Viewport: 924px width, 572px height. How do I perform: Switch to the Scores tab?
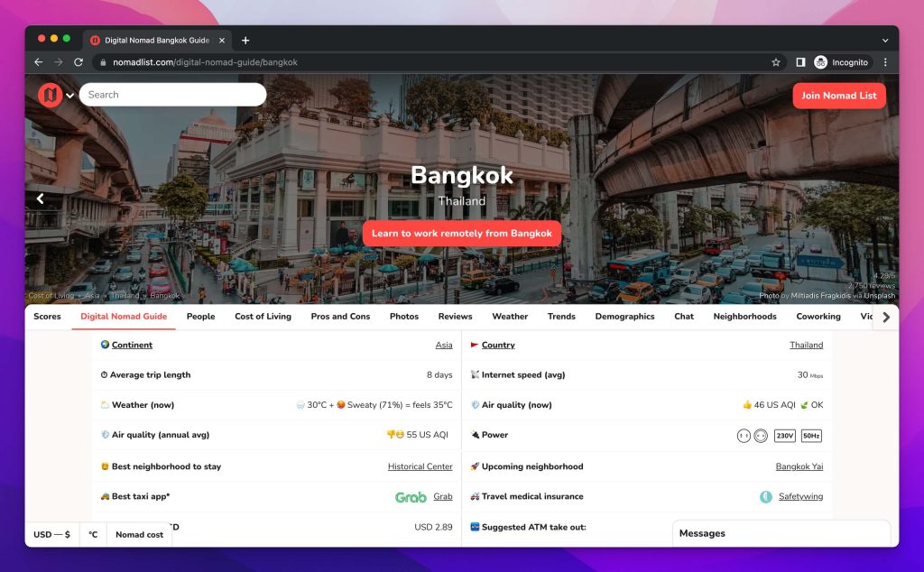tap(47, 317)
